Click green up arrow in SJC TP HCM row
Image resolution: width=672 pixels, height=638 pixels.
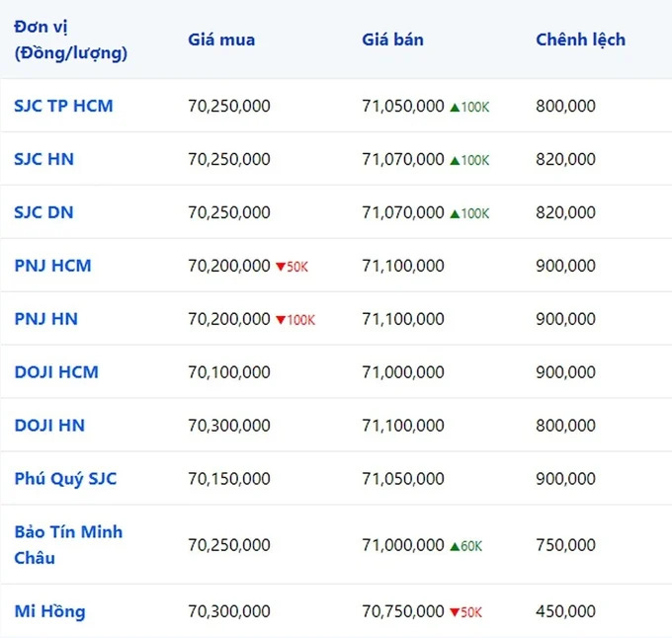(455, 107)
